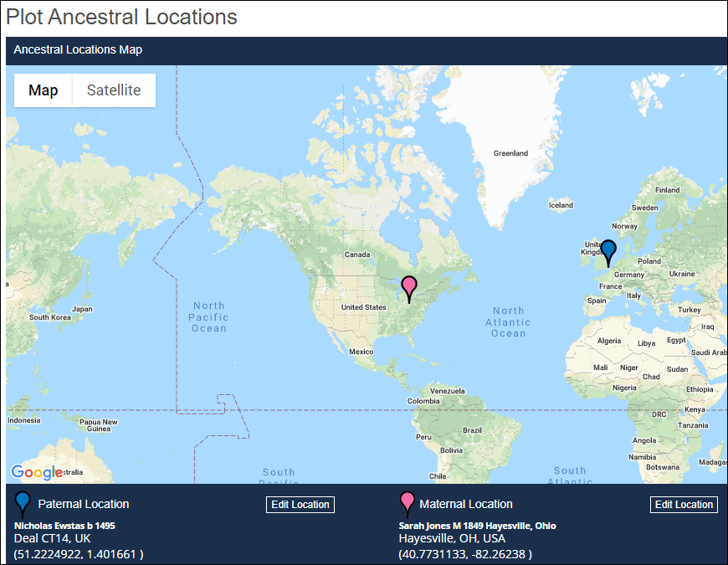Select the Map tab

(43, 90)
